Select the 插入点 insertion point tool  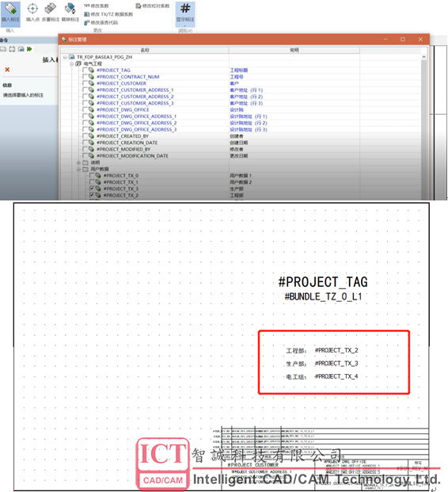[32, 12]
